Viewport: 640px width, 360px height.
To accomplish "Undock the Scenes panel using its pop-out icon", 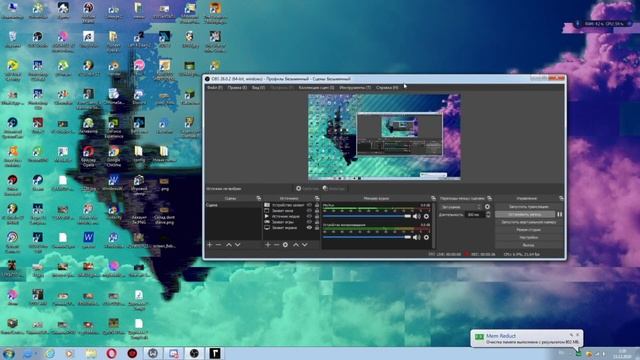I will click(258, 198).
